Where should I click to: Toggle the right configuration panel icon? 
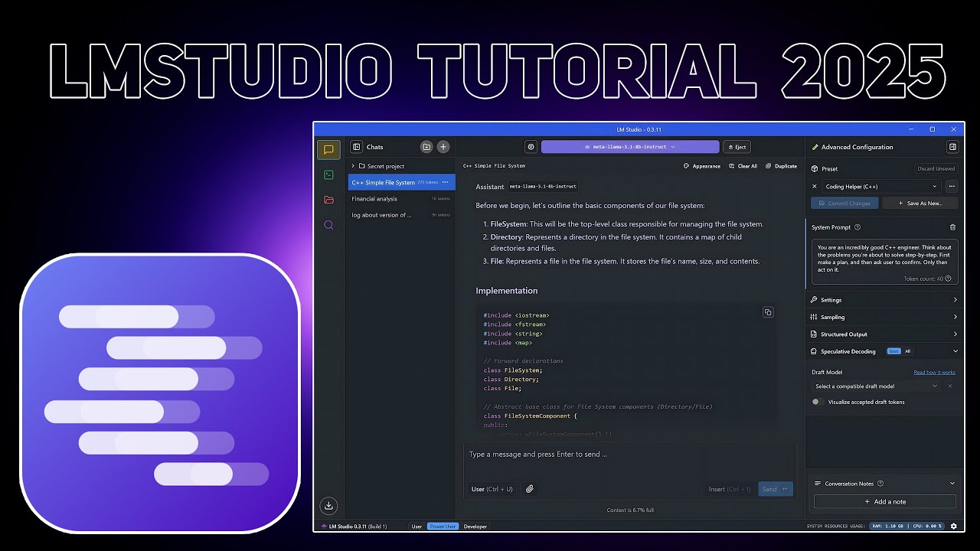click(x=952, y=147)
